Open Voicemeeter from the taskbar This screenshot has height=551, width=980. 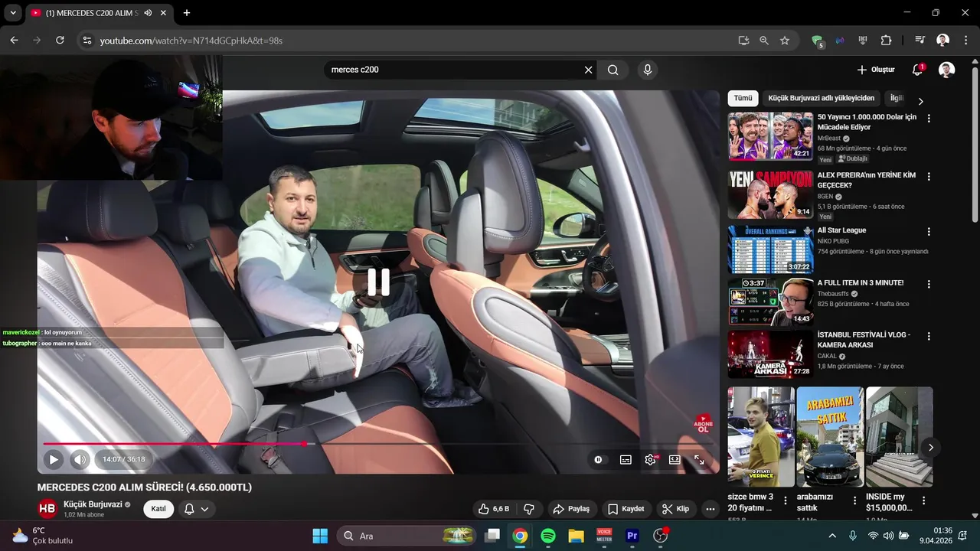pos(604,536)
